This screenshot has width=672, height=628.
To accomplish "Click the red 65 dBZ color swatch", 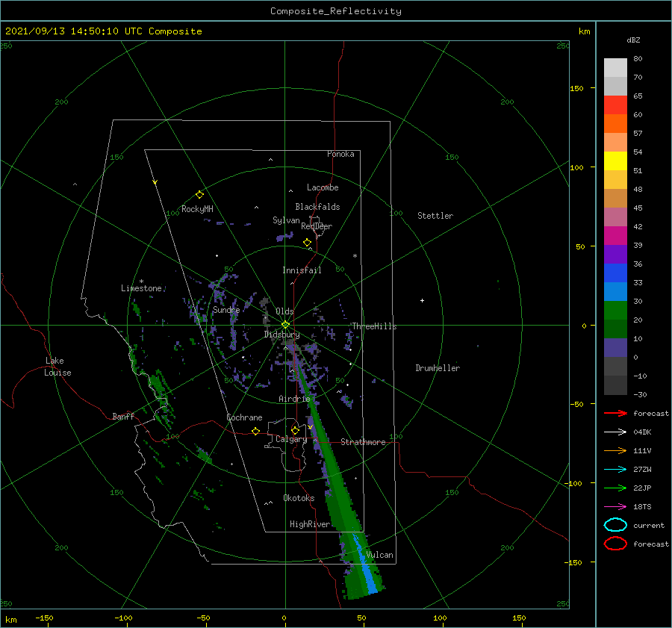I will point(615,105).
